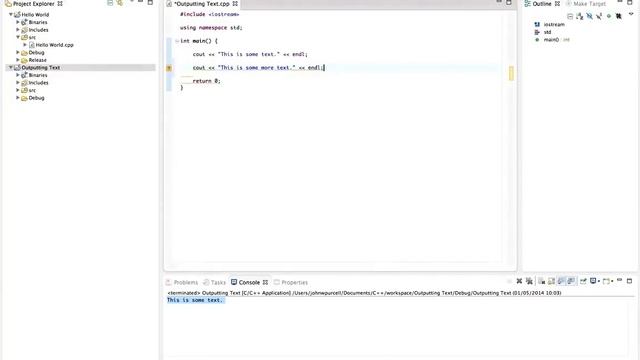Toggle Link with Editor in Project Explorer
This screenshot has height=360, width=640.
click(120, 3)
